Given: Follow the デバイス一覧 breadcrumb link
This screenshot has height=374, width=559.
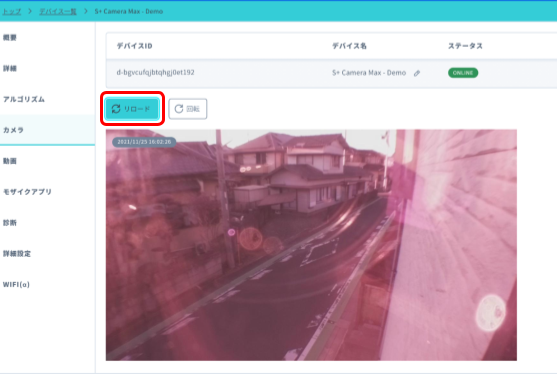Looking at the screenshot, I should (58, 11).
